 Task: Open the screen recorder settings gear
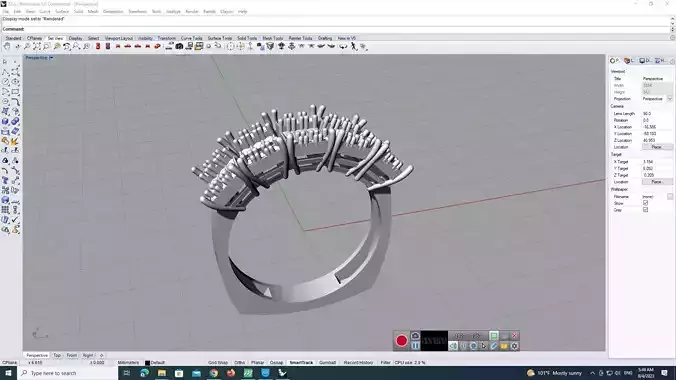(514, 346)
